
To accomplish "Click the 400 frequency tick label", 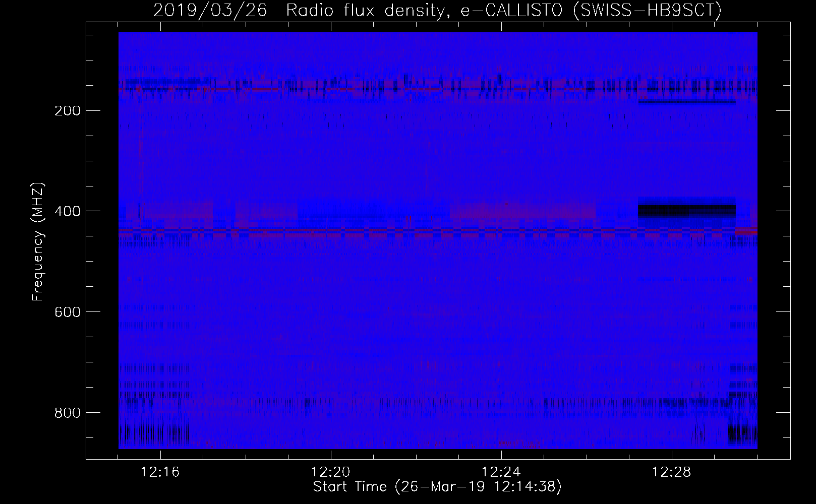I will click(68, 211).
